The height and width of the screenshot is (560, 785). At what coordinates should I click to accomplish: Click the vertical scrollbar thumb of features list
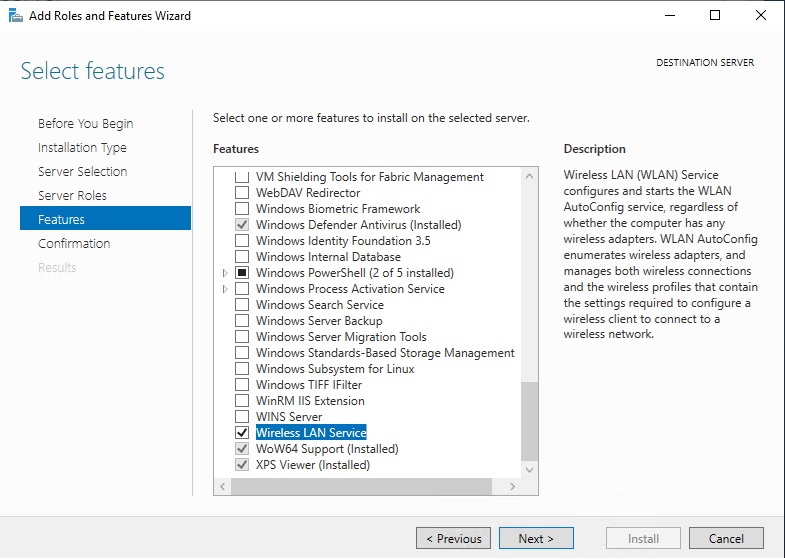tap(529, 421)
